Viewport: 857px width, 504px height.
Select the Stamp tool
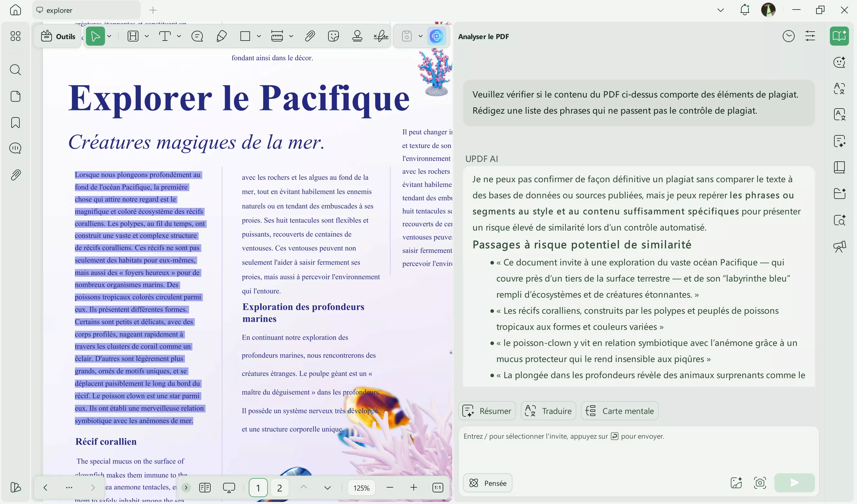point(357,36)
